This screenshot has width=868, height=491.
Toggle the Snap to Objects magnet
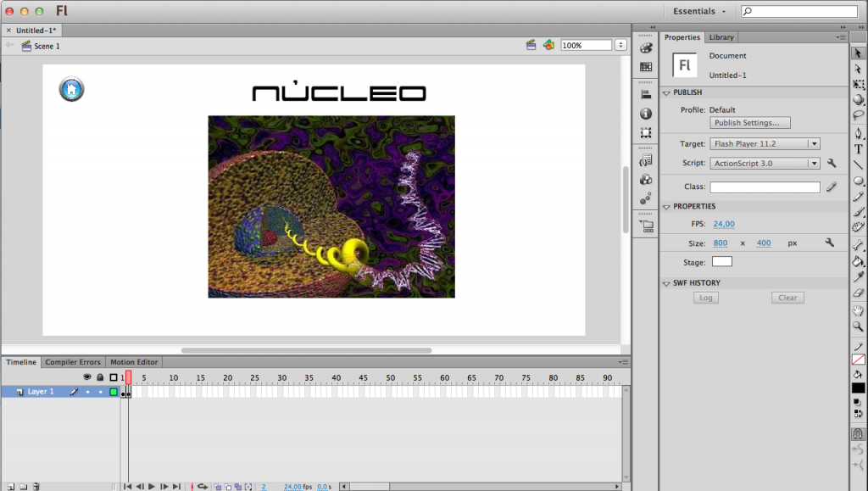(858, 434)
